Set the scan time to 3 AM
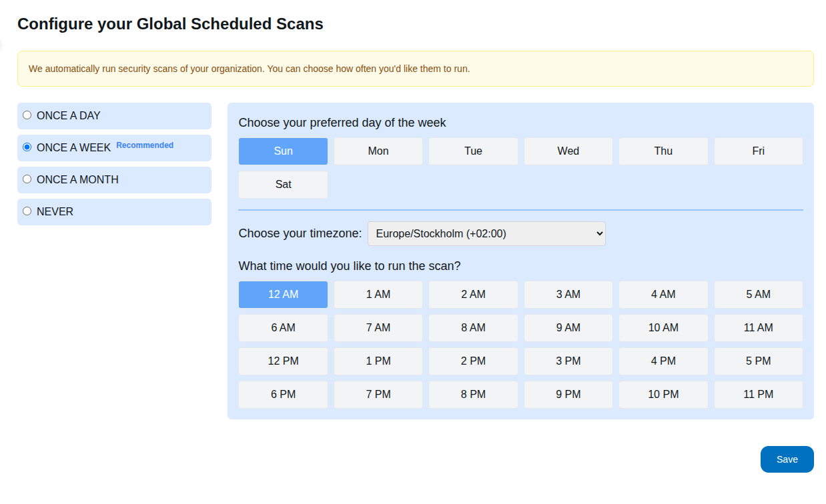The width and height of the screenshot is (826, 504). (x=568, y=294)
